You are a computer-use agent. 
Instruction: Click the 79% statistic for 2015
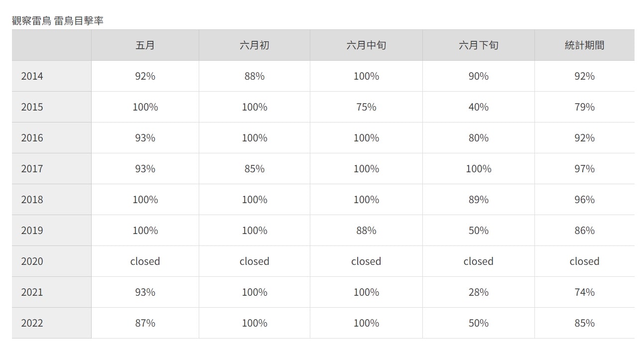tap(585, 107)
